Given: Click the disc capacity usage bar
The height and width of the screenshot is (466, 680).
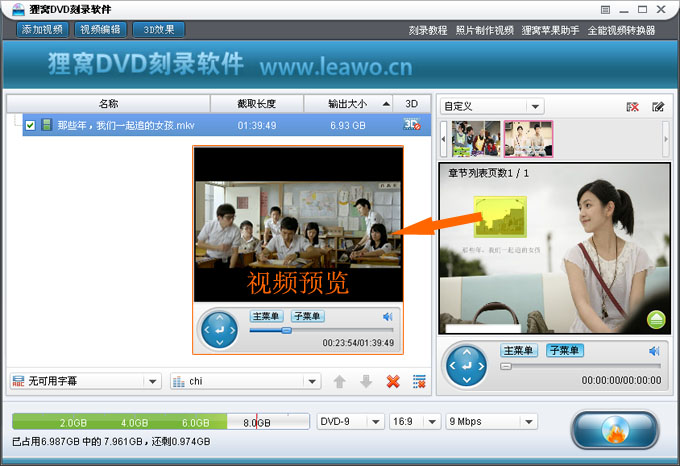Looking at the screenshot, I should (161, 421).
